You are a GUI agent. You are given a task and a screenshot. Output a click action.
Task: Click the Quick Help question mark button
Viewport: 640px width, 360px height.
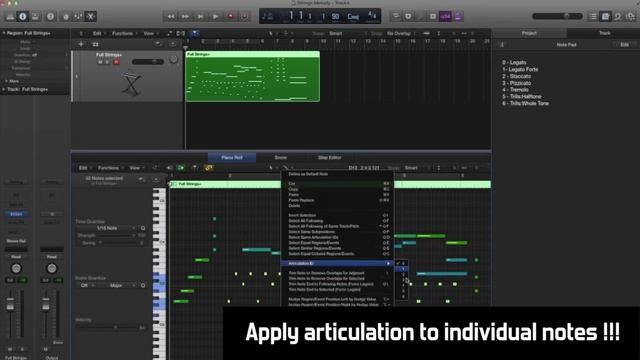[x=50, y=16]
